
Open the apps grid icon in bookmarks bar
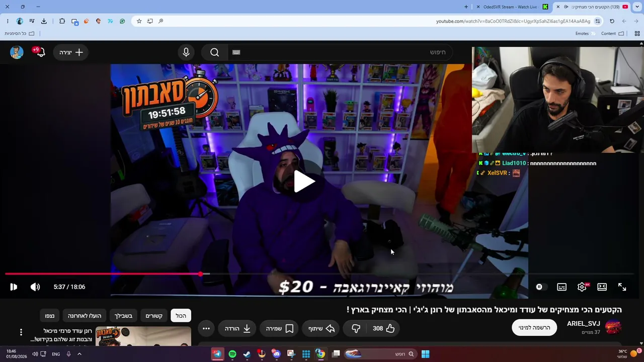pos(637,34)
